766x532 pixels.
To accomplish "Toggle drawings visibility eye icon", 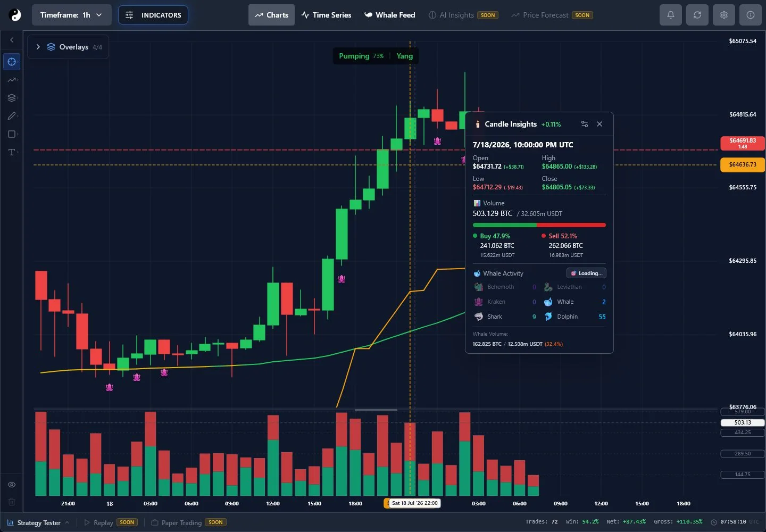I will pyautogui.click(x=12, y=485).
